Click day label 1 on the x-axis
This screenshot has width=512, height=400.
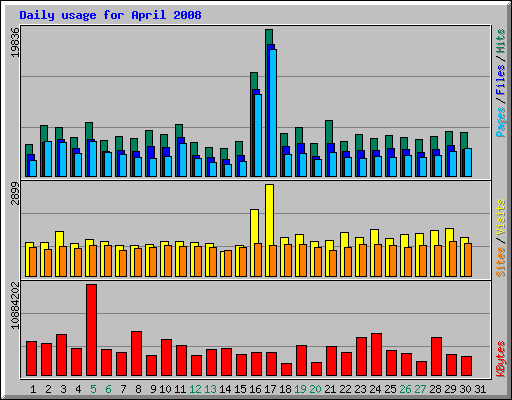tap(33, 389)
